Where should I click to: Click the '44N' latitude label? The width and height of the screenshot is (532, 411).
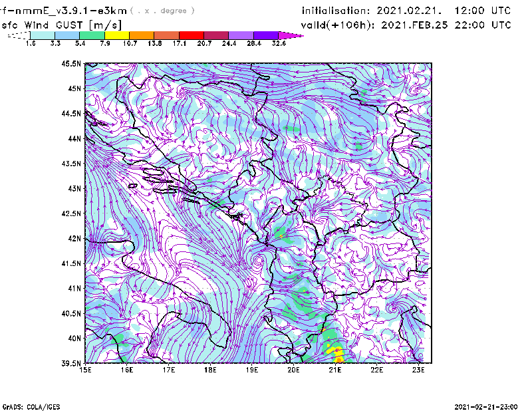pyautogui.click(x=74, y=138)
